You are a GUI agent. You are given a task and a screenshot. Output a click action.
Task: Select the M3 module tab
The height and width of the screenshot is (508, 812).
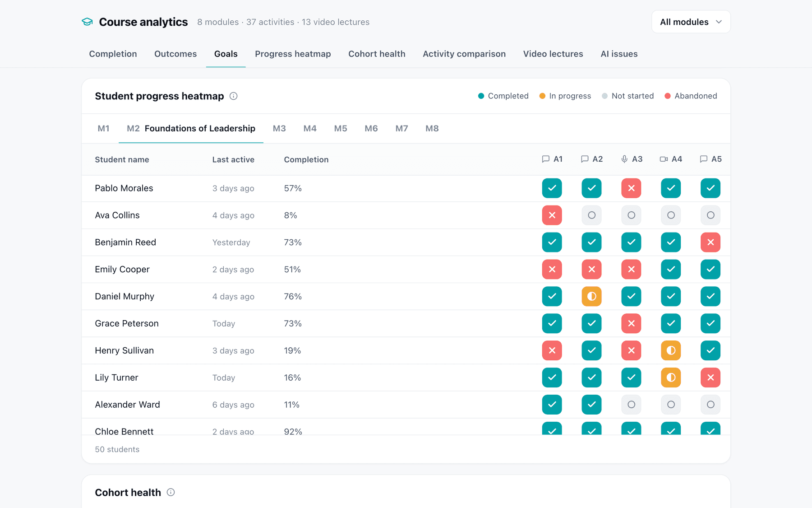click(279, 128)
